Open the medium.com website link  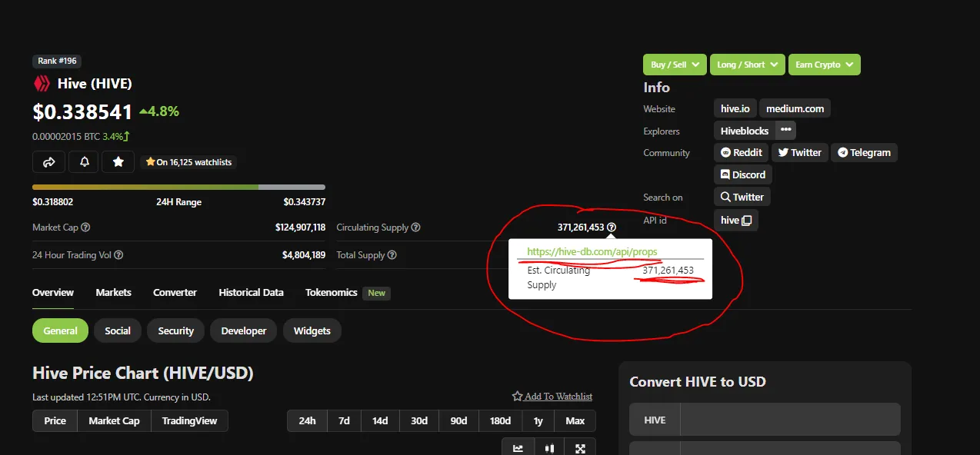[x=795, y=108]
